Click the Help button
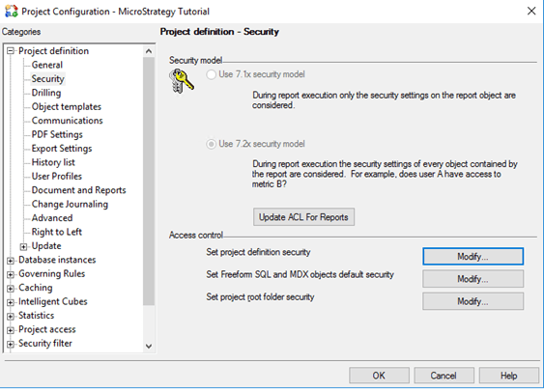Image resolution: width=544 pixels, height=392 pixels. click(x=508, y=376)
